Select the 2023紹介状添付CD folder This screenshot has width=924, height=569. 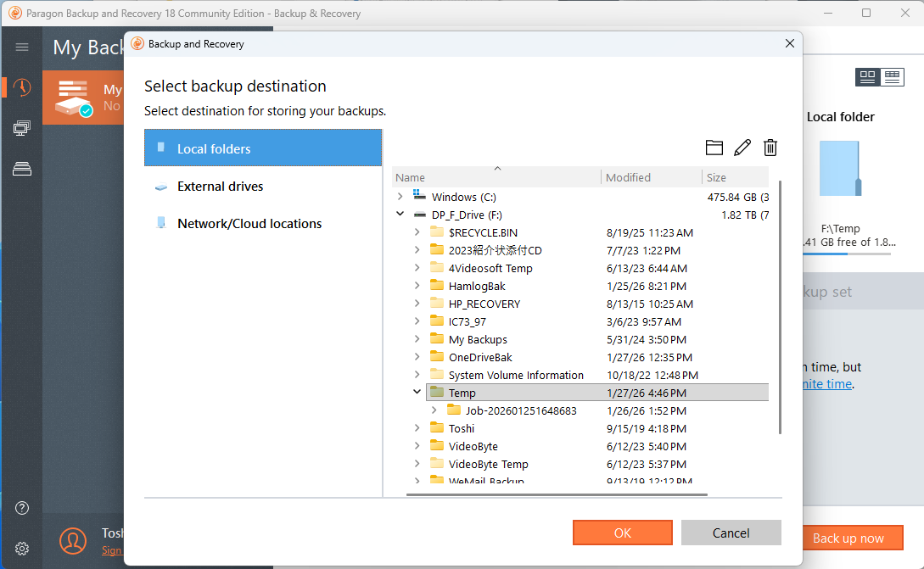point(597,250)
